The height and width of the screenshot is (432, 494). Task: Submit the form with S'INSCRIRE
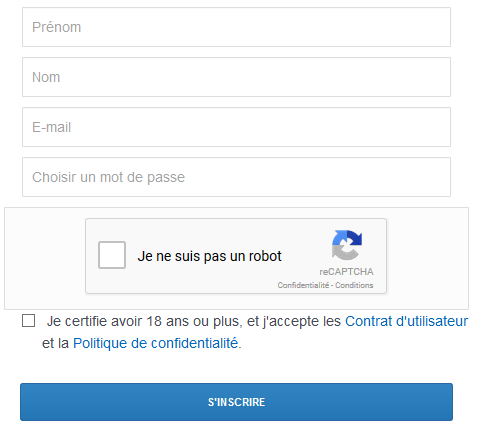pos(236,402)
